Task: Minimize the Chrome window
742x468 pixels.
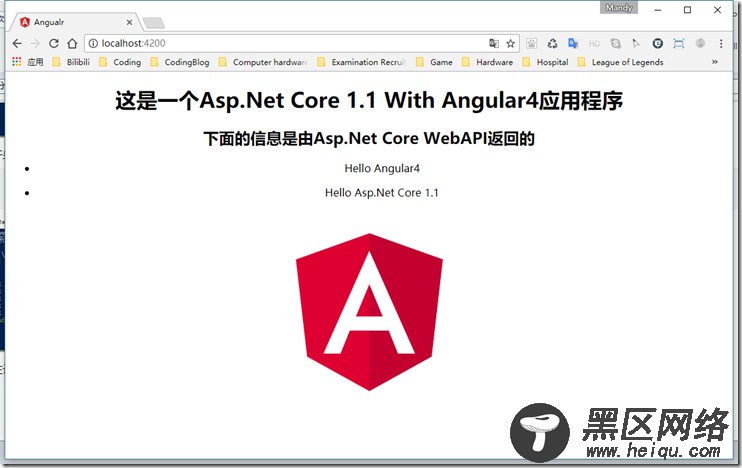Action: tap(658, 9)
